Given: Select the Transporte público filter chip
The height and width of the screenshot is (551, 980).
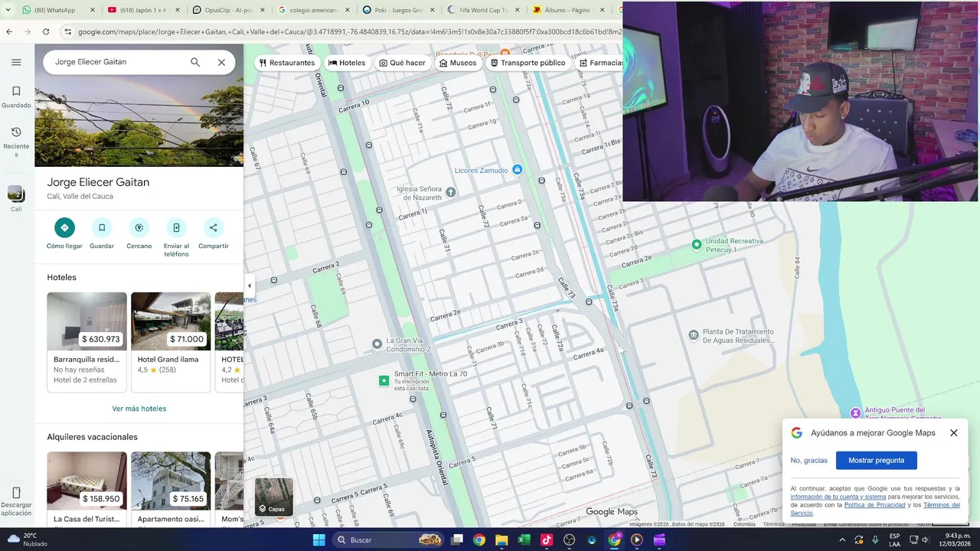Looking at the screenshot, I should [x=528, y=63].
